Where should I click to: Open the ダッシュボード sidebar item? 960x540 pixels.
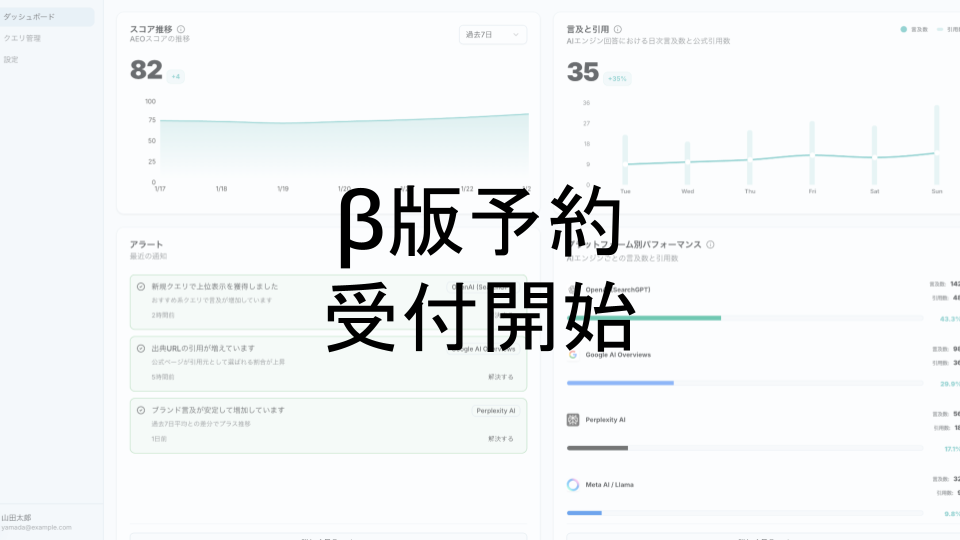47,17
